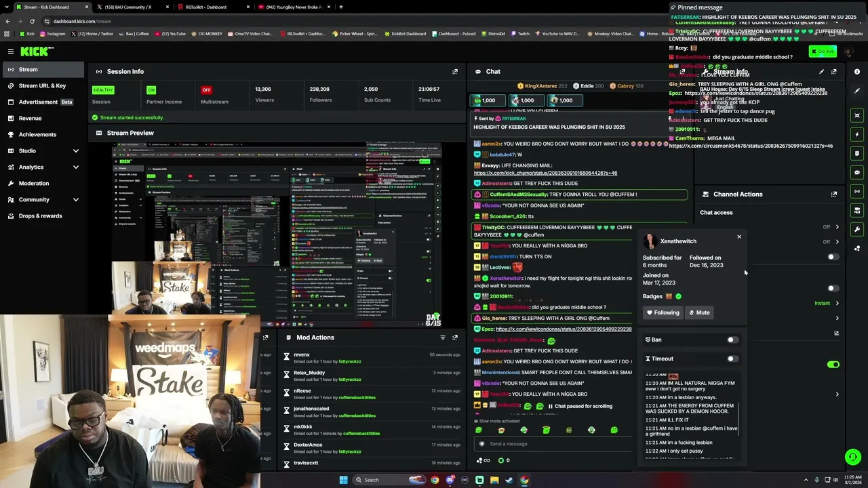
Task: Open the Revenue page
Action: point(42,118)
